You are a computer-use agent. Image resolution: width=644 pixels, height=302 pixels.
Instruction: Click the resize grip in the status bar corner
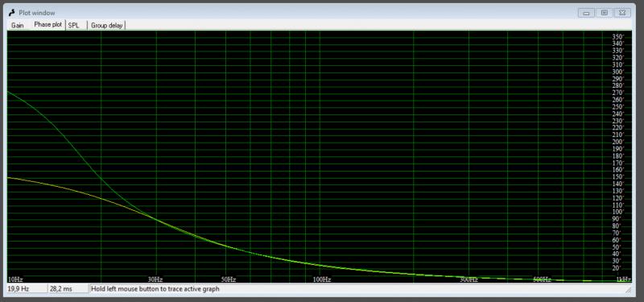tap(628, 290)
